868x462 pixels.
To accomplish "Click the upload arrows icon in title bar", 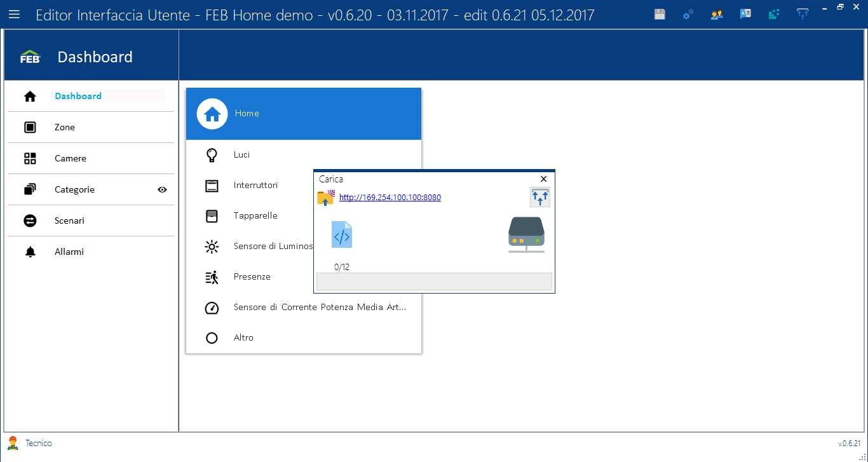I will (803, 15).
